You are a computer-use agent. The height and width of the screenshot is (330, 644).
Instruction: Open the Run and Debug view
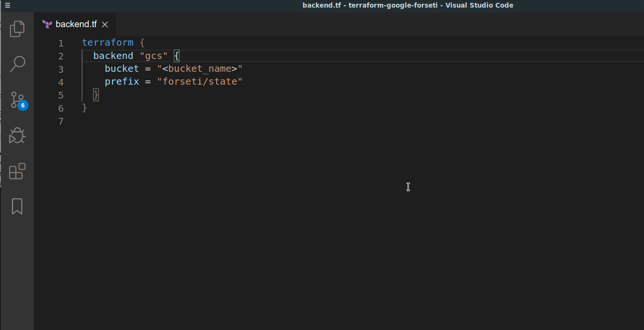[x=17, y=136]
